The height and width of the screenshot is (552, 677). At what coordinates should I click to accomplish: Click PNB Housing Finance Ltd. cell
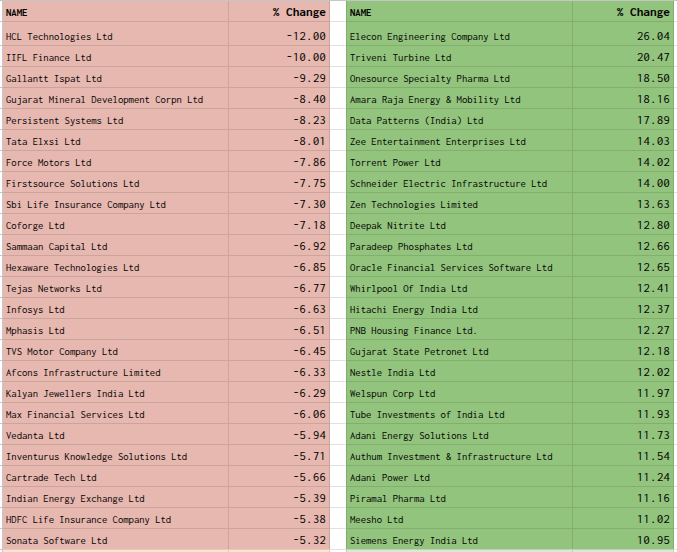point(459,331)
